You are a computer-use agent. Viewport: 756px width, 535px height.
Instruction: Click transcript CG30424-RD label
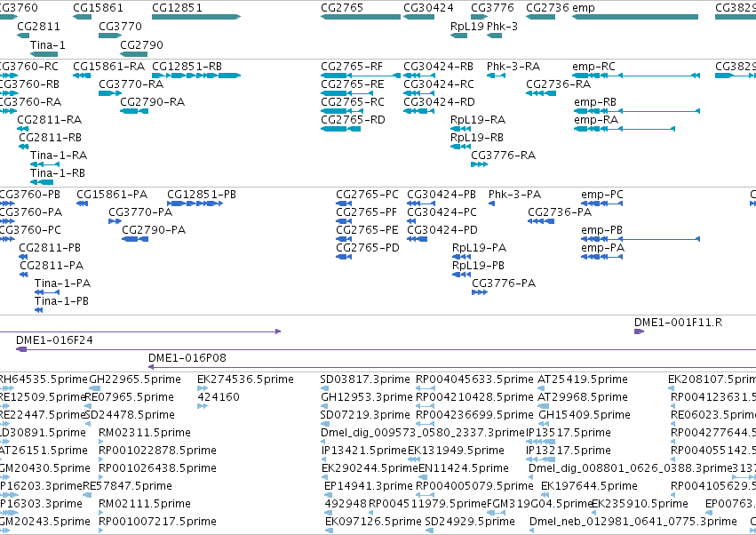439,102
